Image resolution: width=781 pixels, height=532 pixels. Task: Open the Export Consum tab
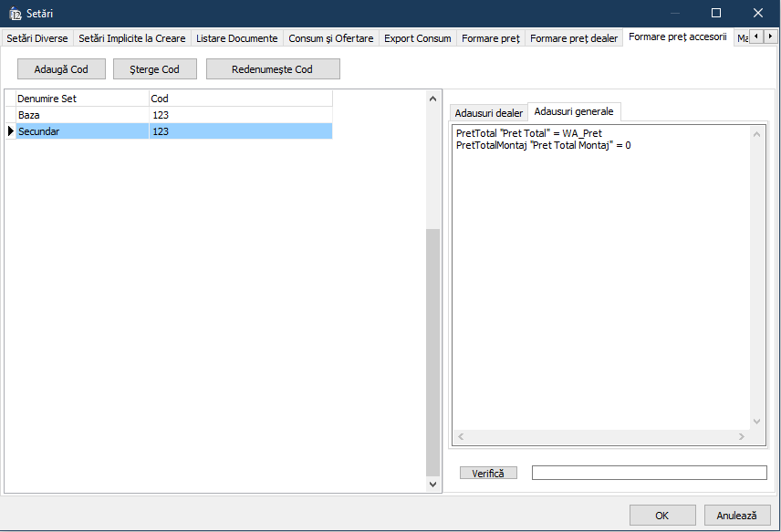coord(417,38)
